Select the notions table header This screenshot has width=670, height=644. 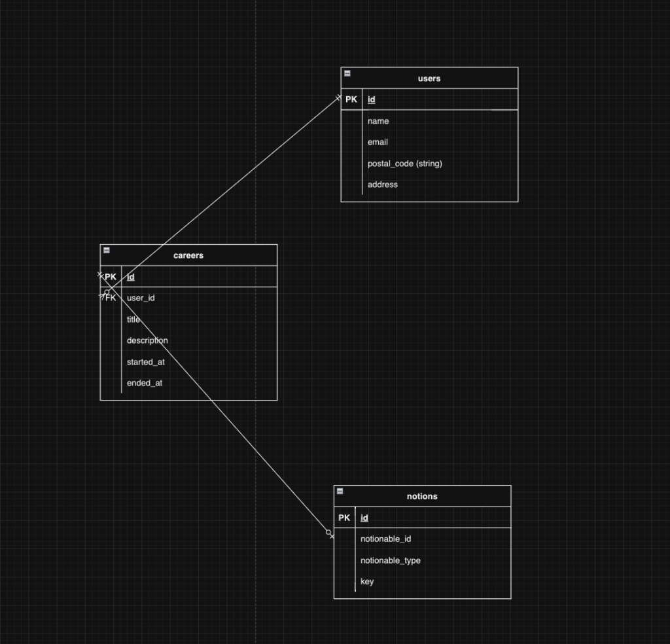click(x=422, y=496)
